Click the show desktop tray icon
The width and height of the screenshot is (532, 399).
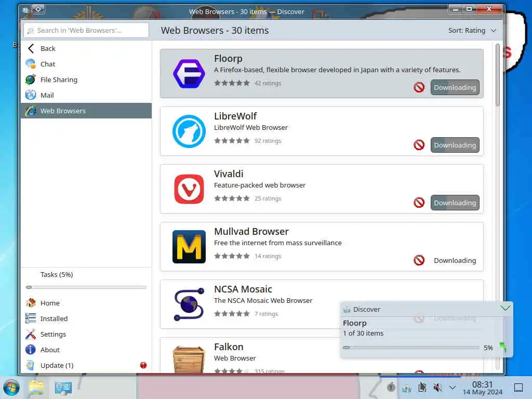(x=518, y=388)
